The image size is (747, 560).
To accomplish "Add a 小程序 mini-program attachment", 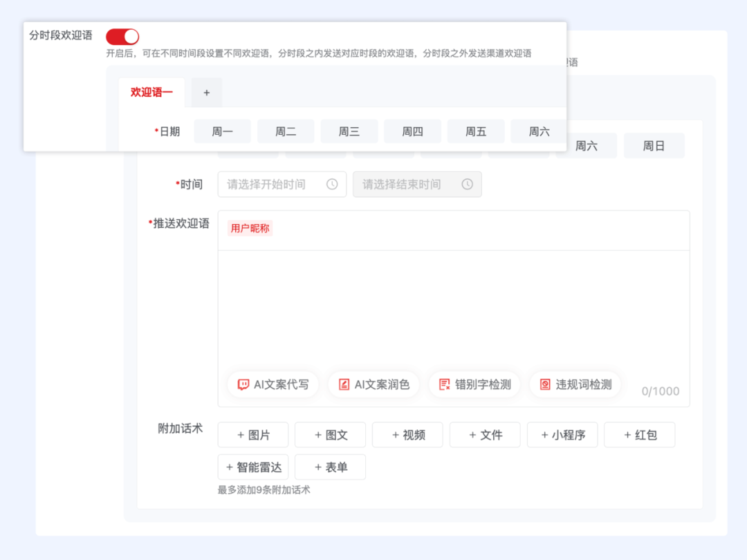I will click(562, 434).
